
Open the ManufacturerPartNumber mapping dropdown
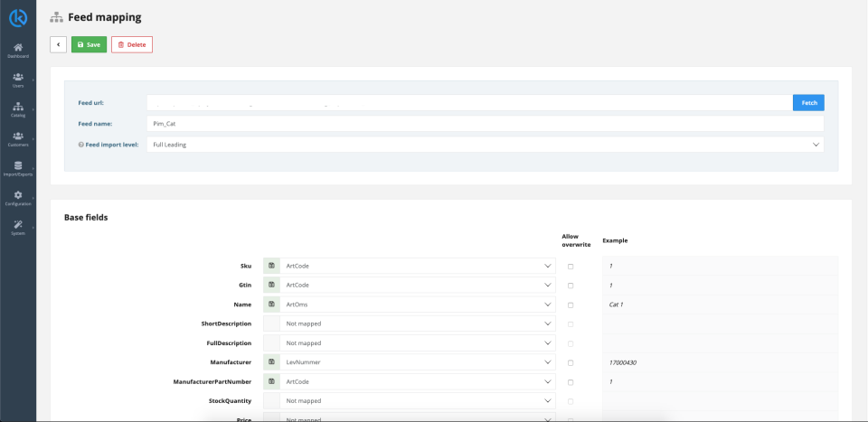(418, 381)
